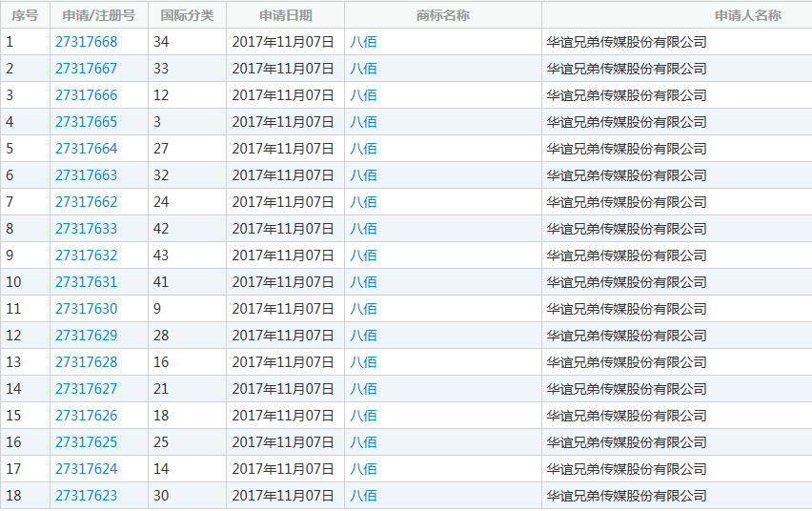Click the 申请日期 column header
Screen dimensions: 812x511
(285, 15)
